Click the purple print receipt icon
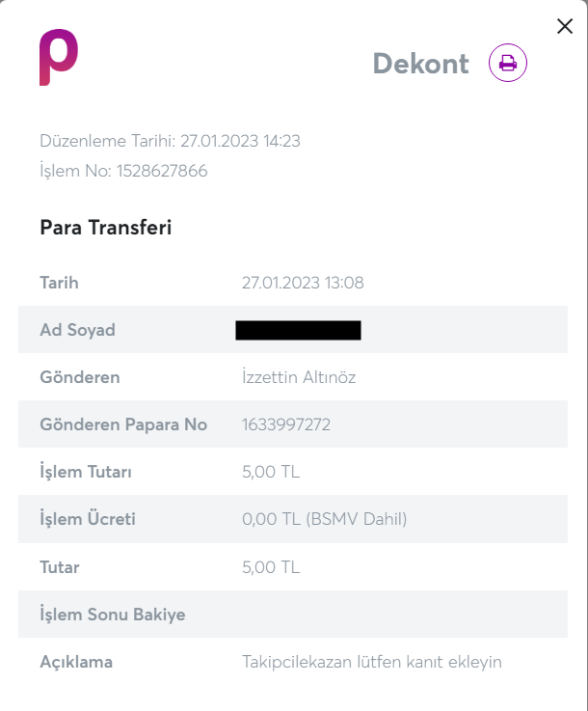 tap(508, 64)
